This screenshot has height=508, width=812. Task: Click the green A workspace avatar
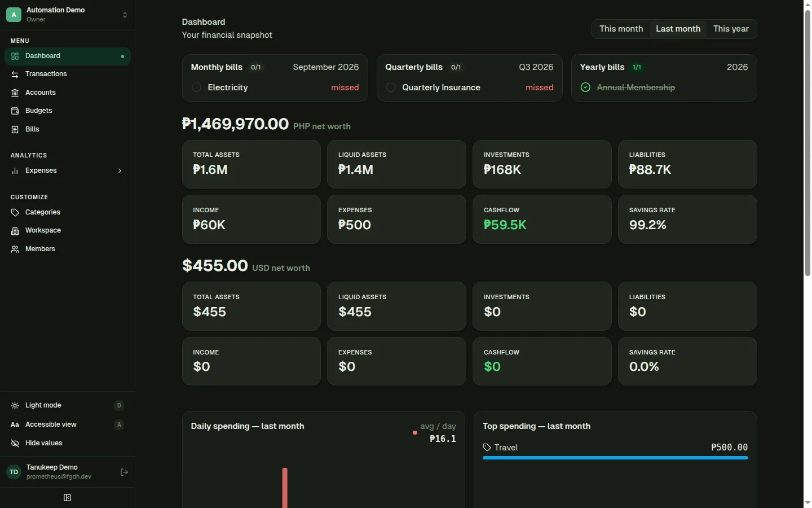click(x=14, y=15)
